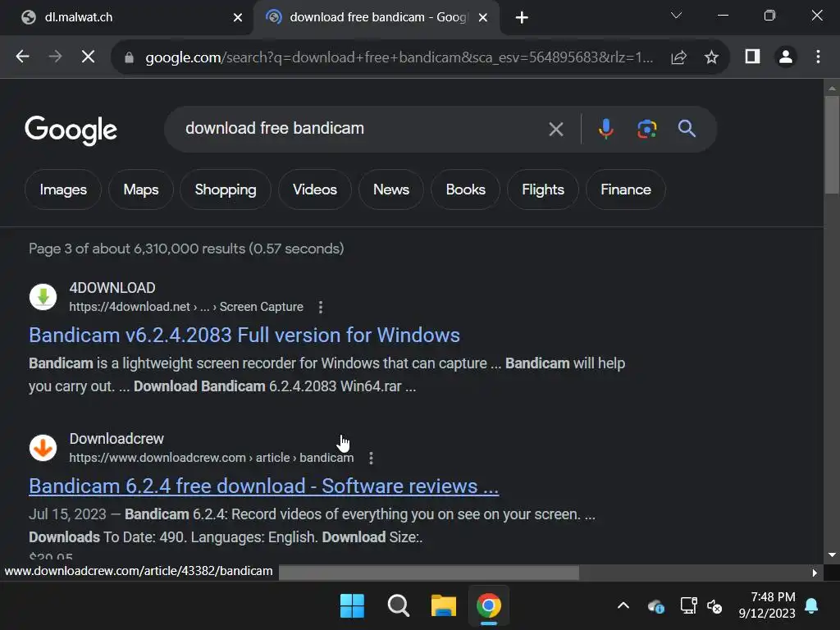Screen dimensions: 840x630
Task: Click result count text Page 3
Action: tap(186, 249)
